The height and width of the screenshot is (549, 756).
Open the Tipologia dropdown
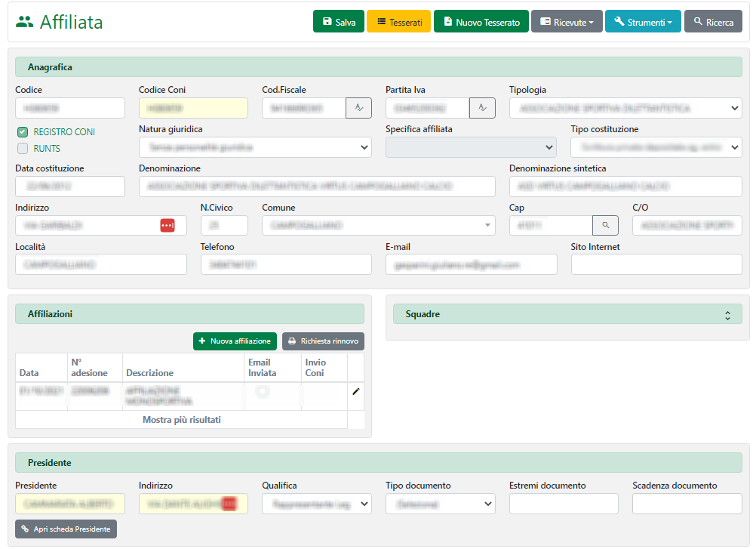tap(625, 108)
